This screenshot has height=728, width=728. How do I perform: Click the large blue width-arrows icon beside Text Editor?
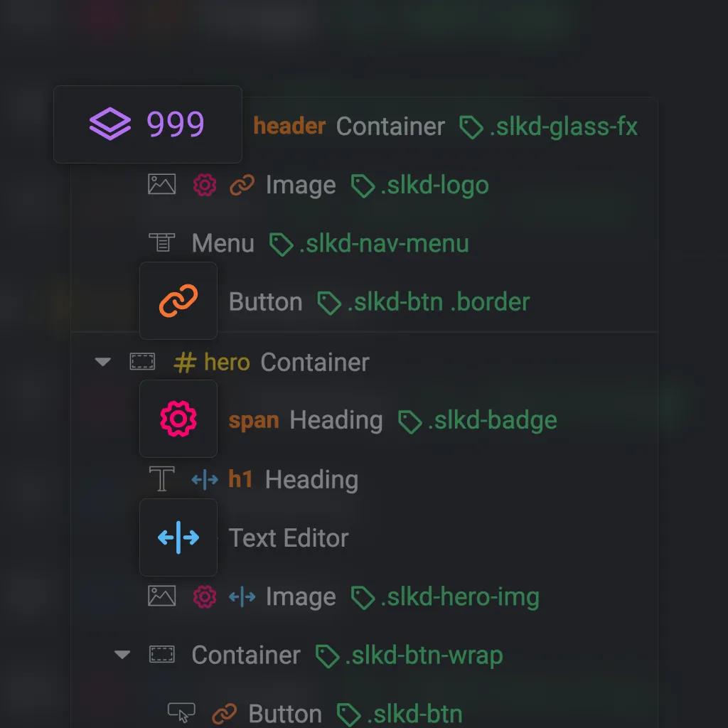point(178,537)
